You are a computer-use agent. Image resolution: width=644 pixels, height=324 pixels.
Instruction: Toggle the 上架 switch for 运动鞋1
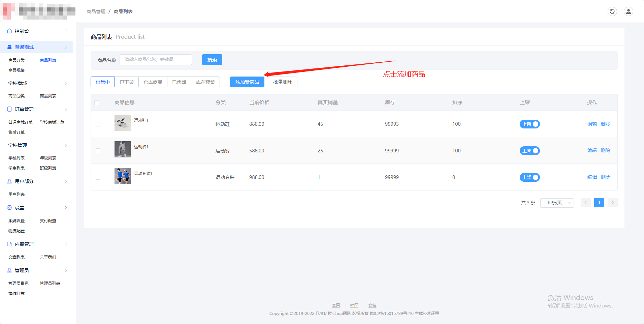click(529, 124)
